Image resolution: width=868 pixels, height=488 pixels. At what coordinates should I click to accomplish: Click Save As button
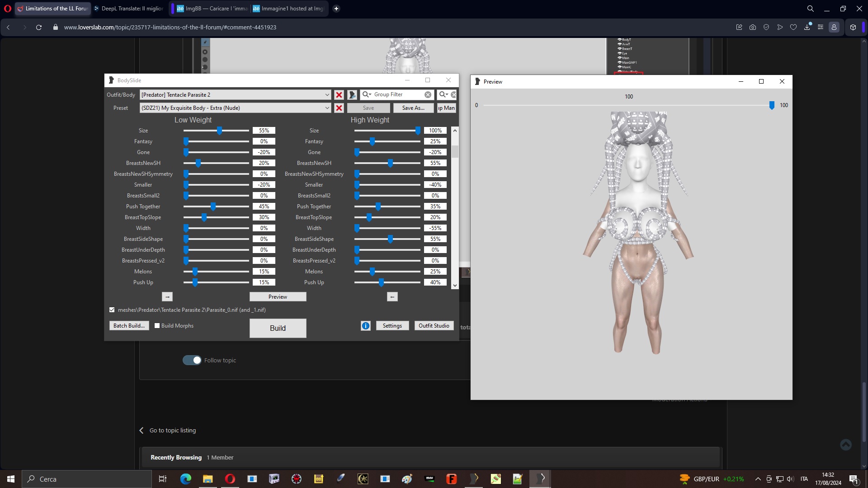pos(413,108)
